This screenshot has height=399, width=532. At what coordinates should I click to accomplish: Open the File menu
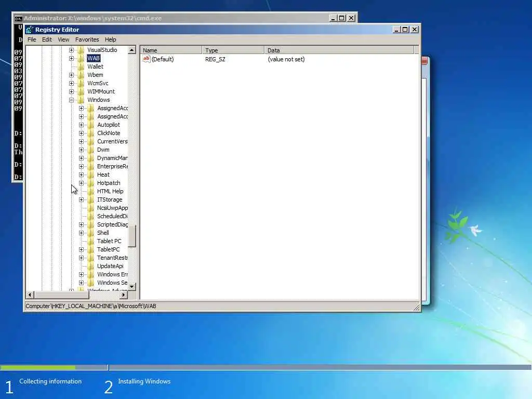click(x=32, y=39)
